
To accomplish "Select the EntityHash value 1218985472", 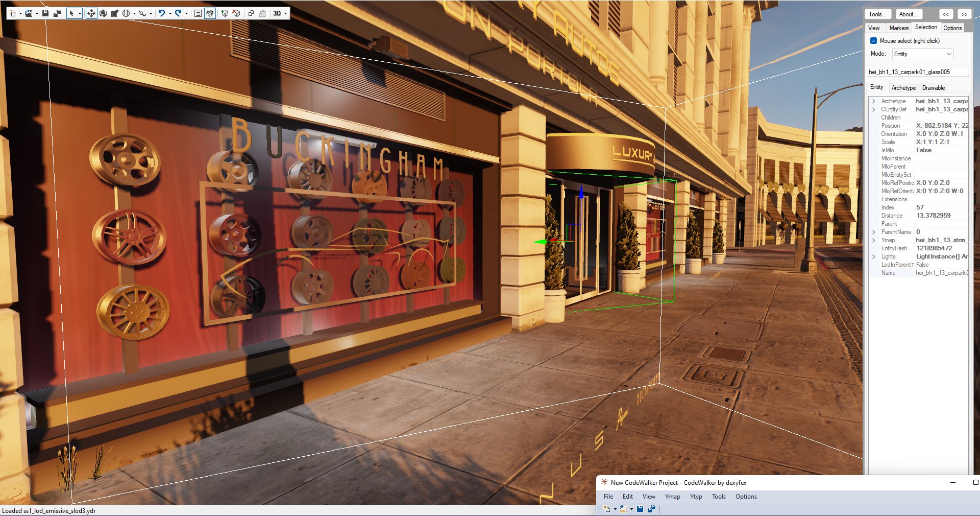I will click(x=934, y=248).
